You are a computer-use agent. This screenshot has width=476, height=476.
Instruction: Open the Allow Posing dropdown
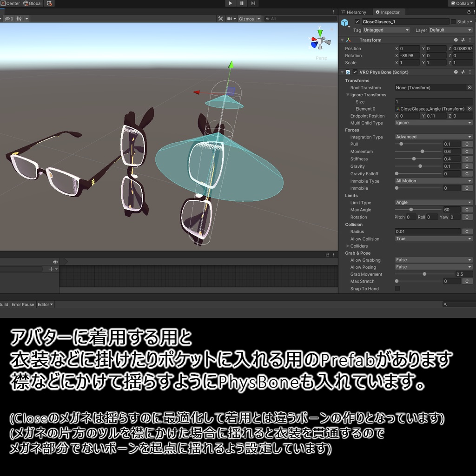point(434,267)
